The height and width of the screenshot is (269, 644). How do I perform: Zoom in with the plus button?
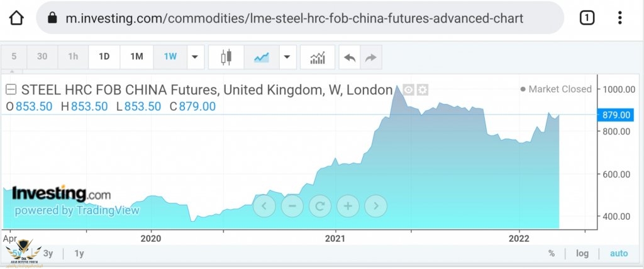click(x=348, y=205)
